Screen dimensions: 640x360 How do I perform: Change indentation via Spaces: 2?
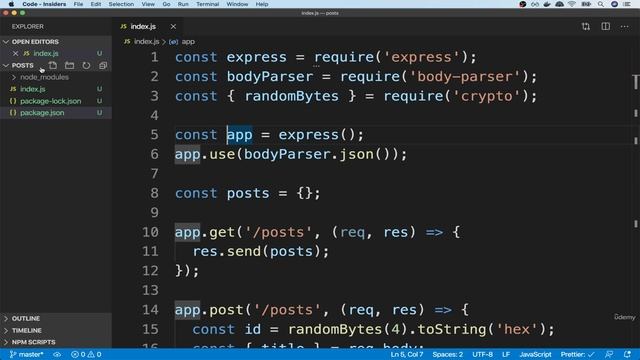pos(448,354)
